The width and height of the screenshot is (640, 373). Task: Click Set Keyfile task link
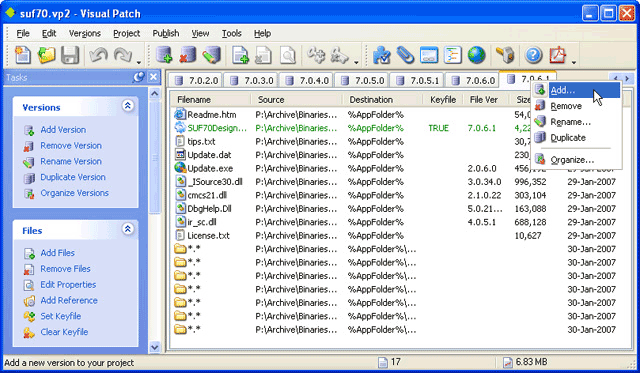click(x=60, y=316)
